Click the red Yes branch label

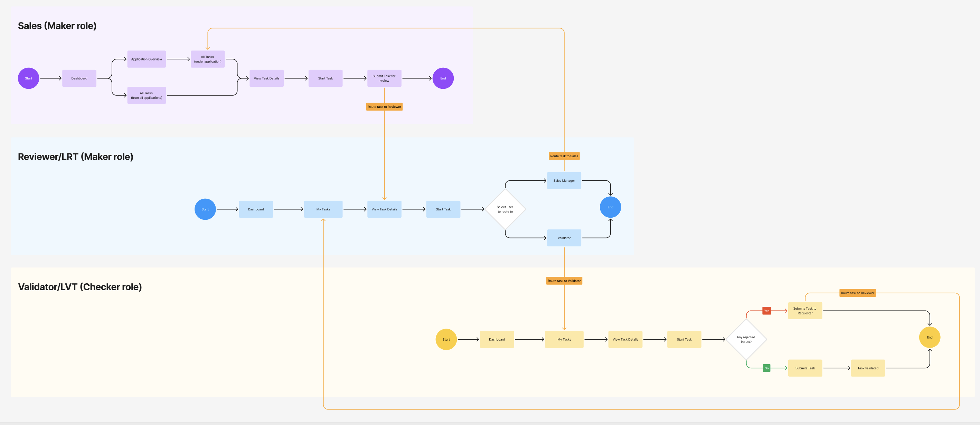pyautogui.click(x=766, y=311)
